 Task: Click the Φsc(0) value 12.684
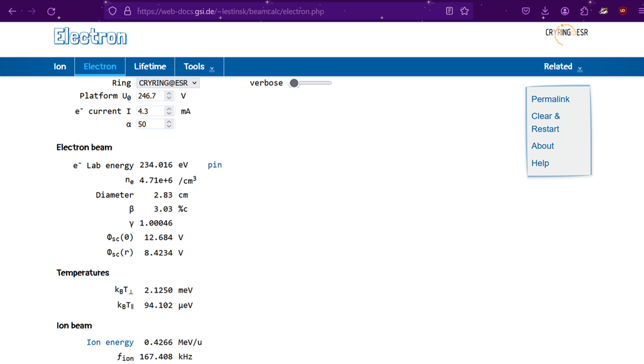(x=158, y=237)
